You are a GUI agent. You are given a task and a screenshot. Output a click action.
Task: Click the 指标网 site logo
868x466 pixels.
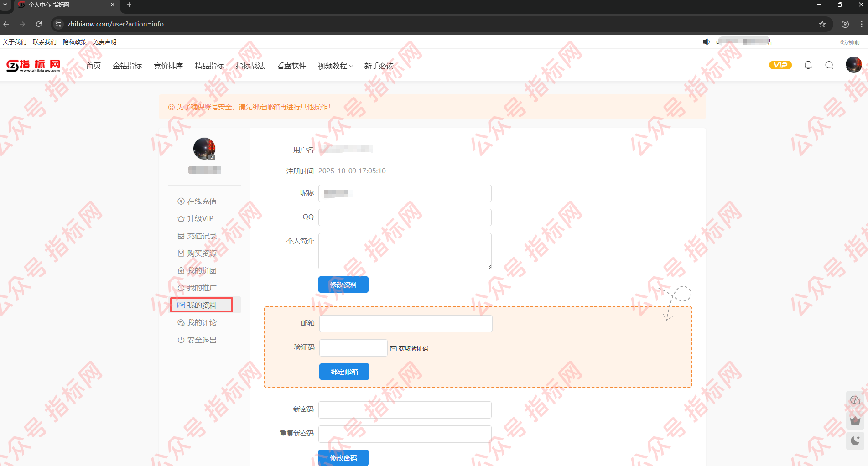coord(33,66)
